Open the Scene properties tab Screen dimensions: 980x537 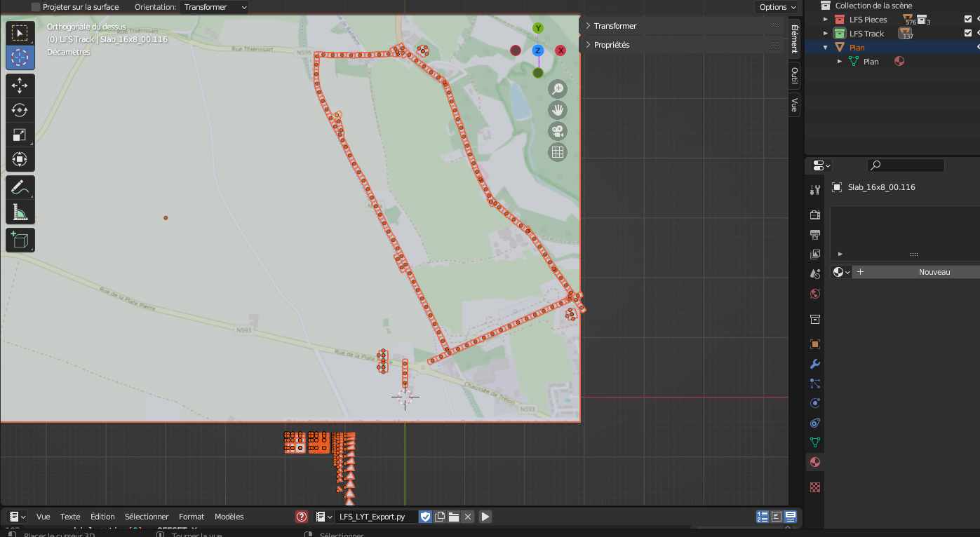(815, 274)
